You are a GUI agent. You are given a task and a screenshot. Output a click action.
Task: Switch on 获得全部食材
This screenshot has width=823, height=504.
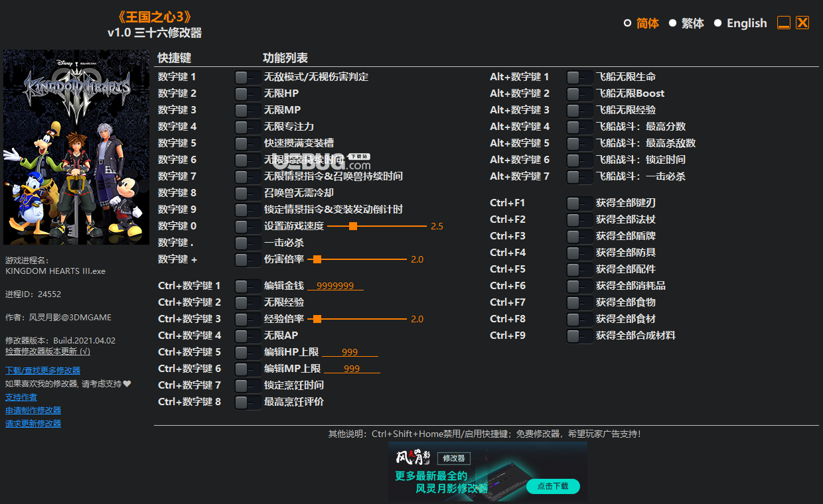(580, 319)
